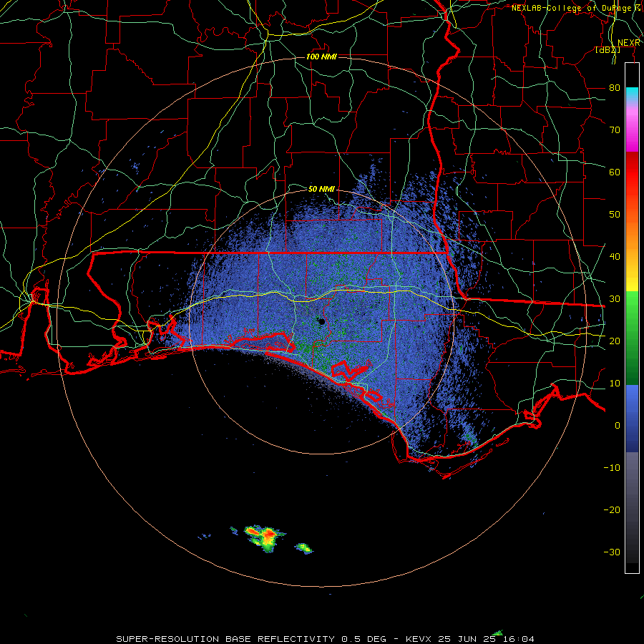
Task: Select the 20 dBZ scale value
Action: [615, 341]
